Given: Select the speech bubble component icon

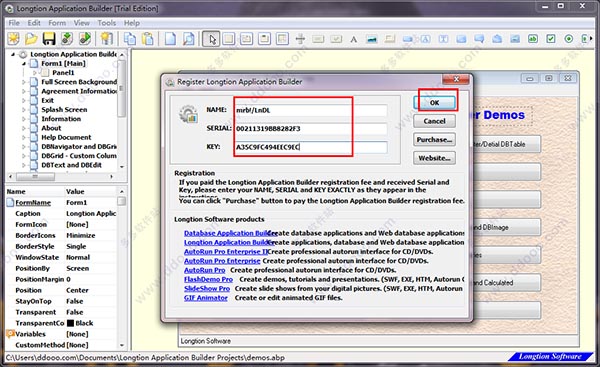Looking at the screenshot, I should pos(479,39).
